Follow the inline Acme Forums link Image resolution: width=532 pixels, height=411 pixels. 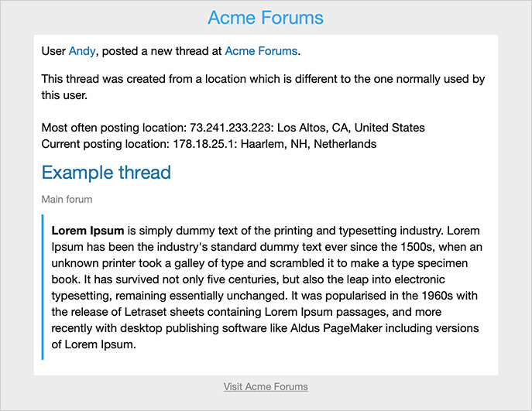point(261,51)
